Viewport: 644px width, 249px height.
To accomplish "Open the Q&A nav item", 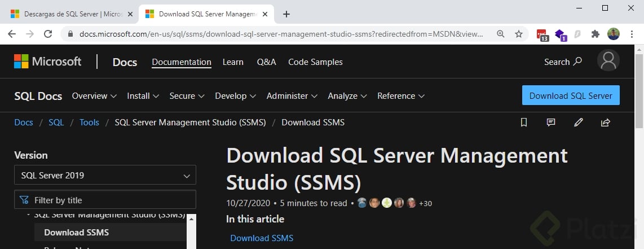I will click(x=266, y=62).
